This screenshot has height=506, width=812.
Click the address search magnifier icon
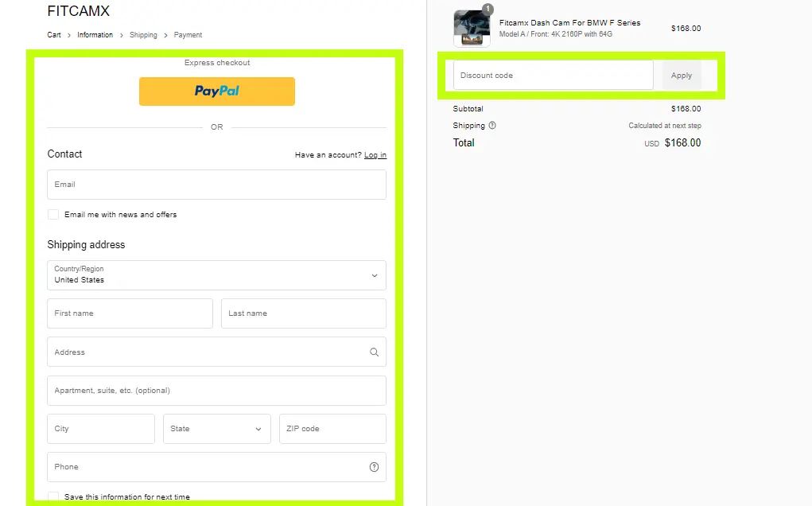374,352
